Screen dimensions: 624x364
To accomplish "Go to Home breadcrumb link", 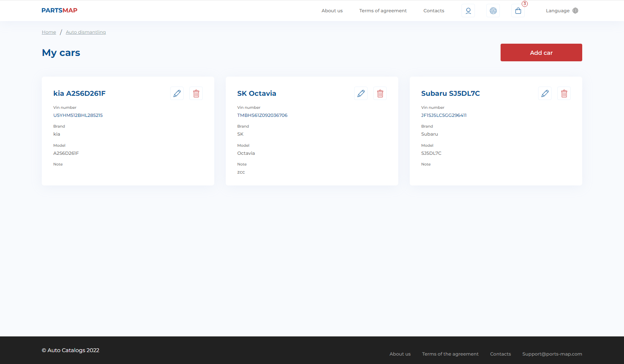I will (x=49, y=32).
